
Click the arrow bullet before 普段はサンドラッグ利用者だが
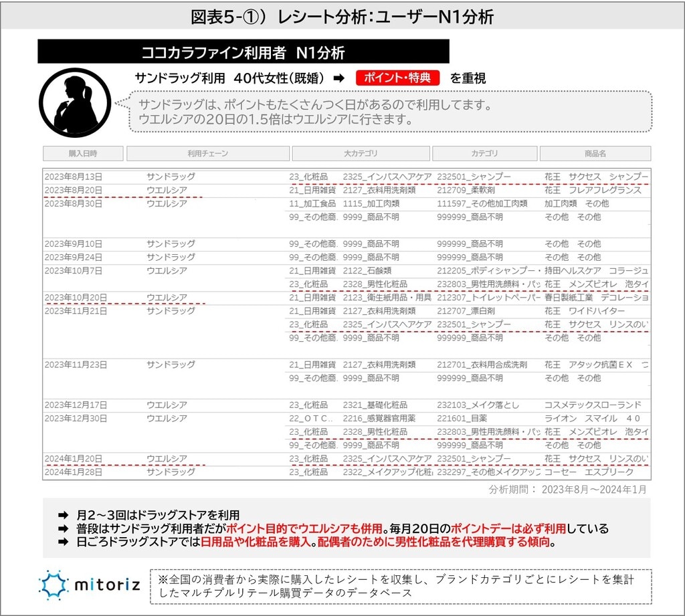tap(64, 528)
